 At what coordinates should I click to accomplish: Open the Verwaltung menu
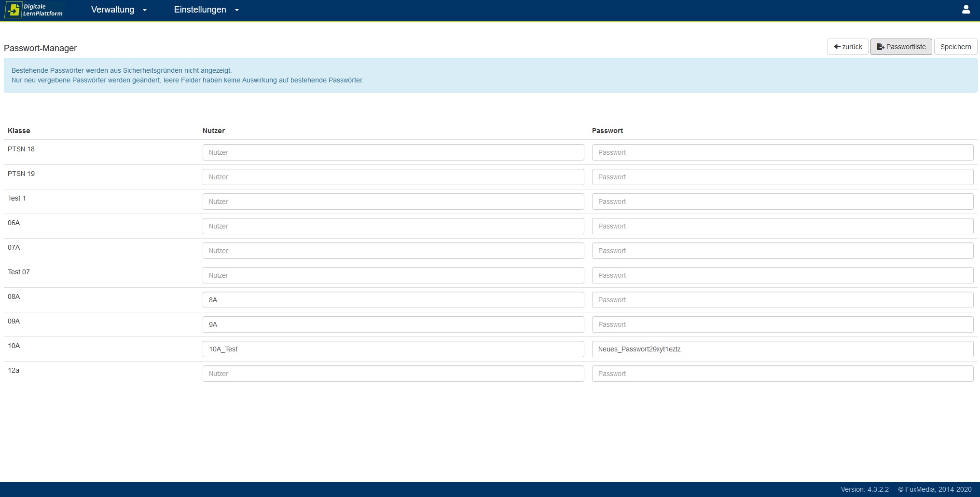[112, 10]
